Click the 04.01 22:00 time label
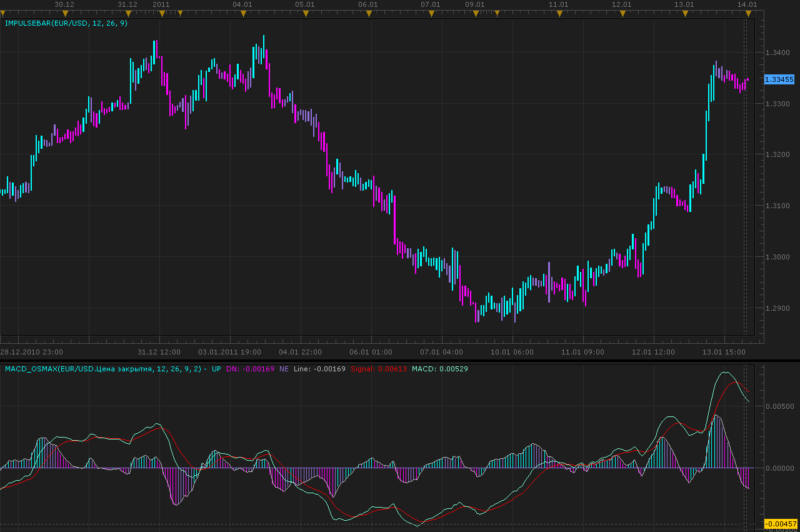 300,352
